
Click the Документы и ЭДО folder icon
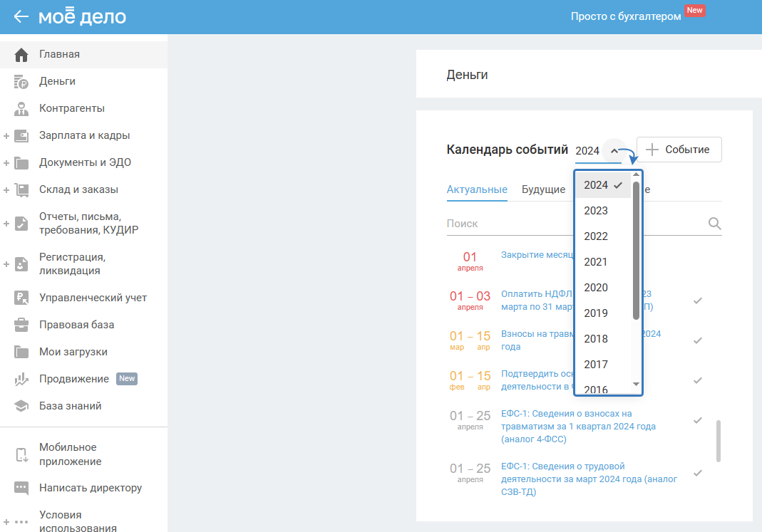point(21,163)
